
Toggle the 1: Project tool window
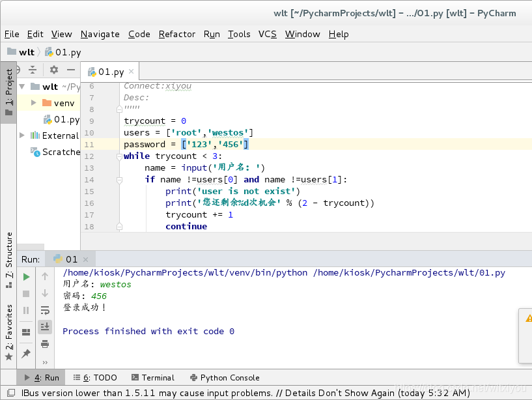[x=8, y=93]
